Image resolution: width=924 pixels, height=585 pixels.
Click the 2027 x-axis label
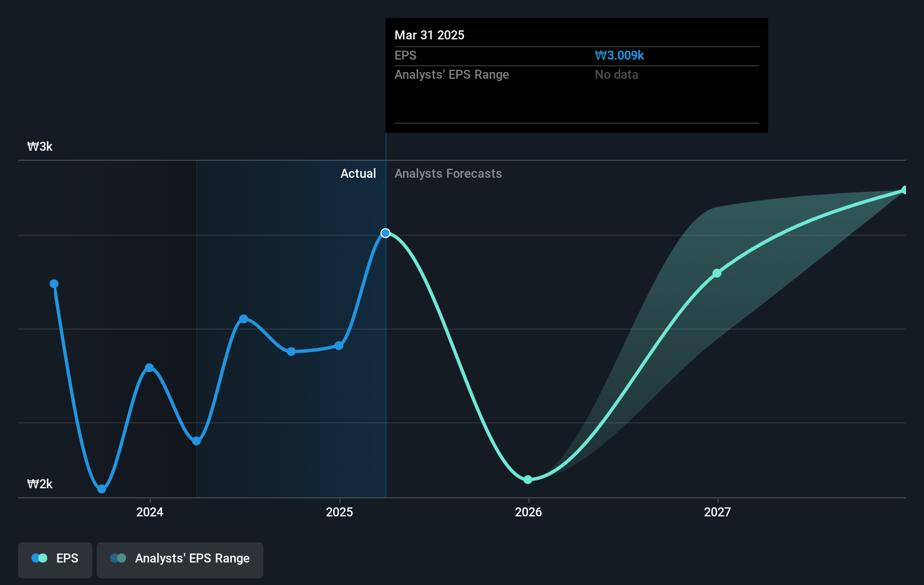coord(717,512)
